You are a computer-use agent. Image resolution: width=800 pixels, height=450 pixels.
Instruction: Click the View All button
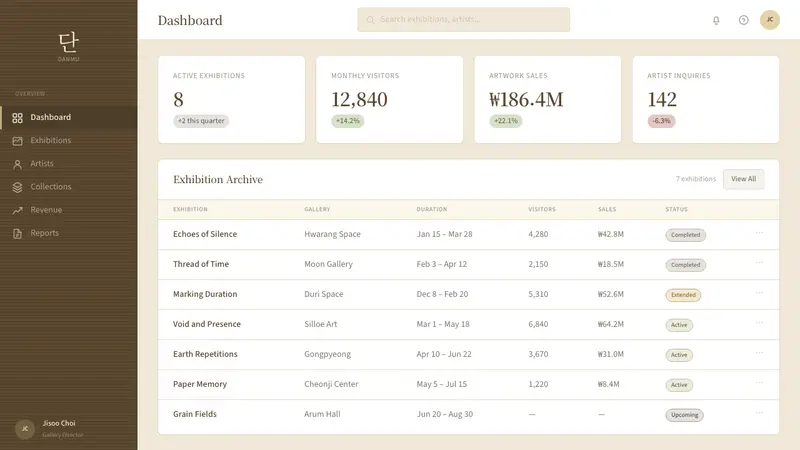(x=743, y=179)
